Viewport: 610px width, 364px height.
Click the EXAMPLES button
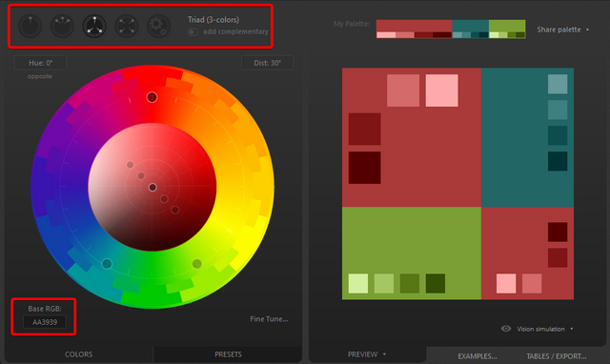pyautogui.click(x=478, y=356)
